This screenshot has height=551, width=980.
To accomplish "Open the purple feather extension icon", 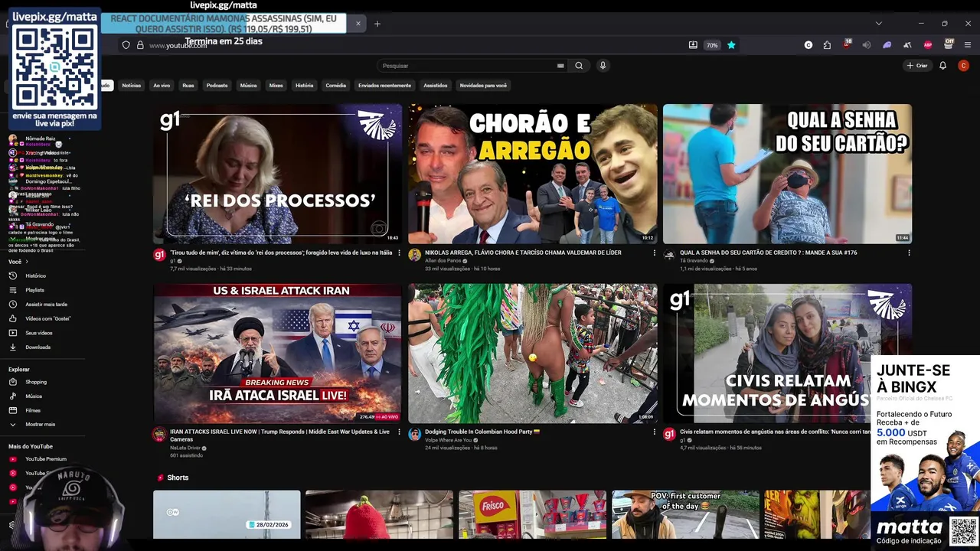I will 887,45.
